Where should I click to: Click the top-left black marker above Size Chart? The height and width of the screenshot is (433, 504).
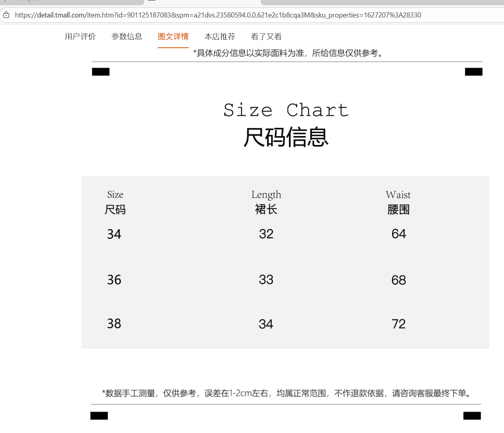tap(101, 72)
